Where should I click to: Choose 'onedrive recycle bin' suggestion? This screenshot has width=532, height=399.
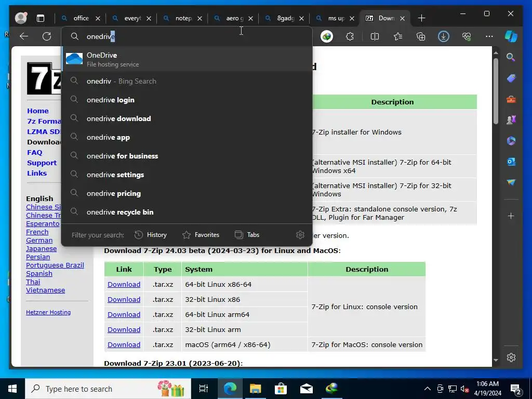(187, 212)
